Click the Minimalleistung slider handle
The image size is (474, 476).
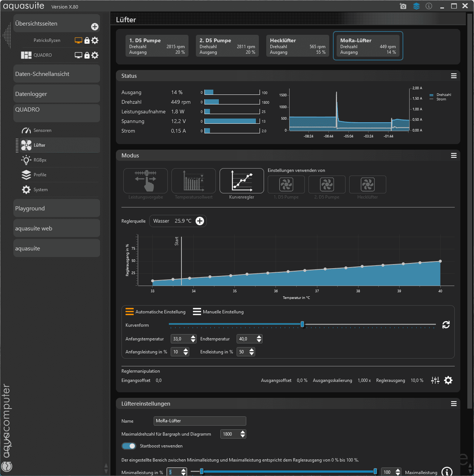pos(202,471)
